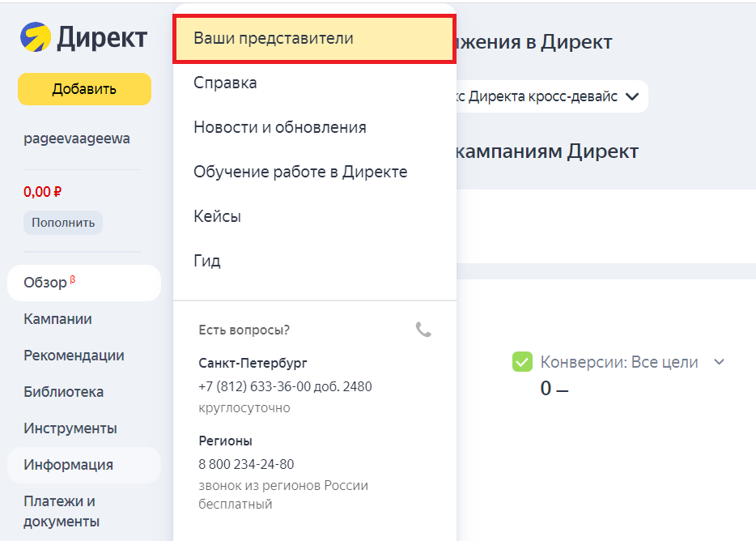Open Новости и обновления
Viewport: 756px width, 541px height.
click(x=279, y=127)
